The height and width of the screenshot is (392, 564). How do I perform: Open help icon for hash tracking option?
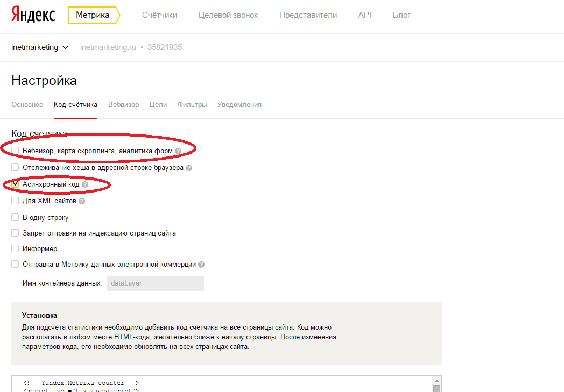(189, 168)
